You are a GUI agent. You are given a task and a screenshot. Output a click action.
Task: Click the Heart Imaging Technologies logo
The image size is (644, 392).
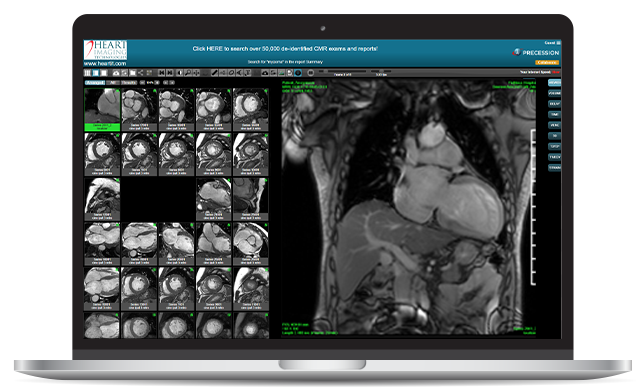(105, 50)
